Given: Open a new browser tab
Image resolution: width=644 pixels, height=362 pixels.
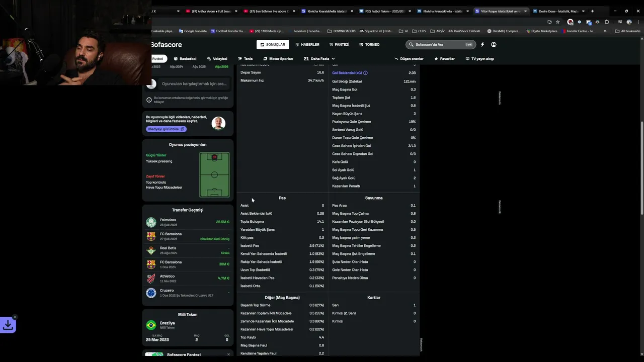Looking at the screenshot, I should click(592, 11).
